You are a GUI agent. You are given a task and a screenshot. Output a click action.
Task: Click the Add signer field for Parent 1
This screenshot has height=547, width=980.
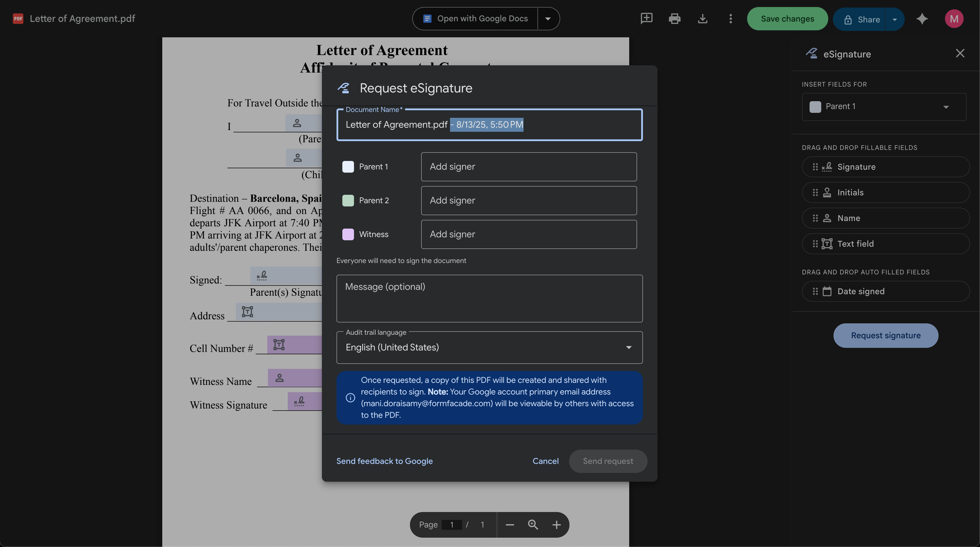pyautogui.click(x=529, y=166)
